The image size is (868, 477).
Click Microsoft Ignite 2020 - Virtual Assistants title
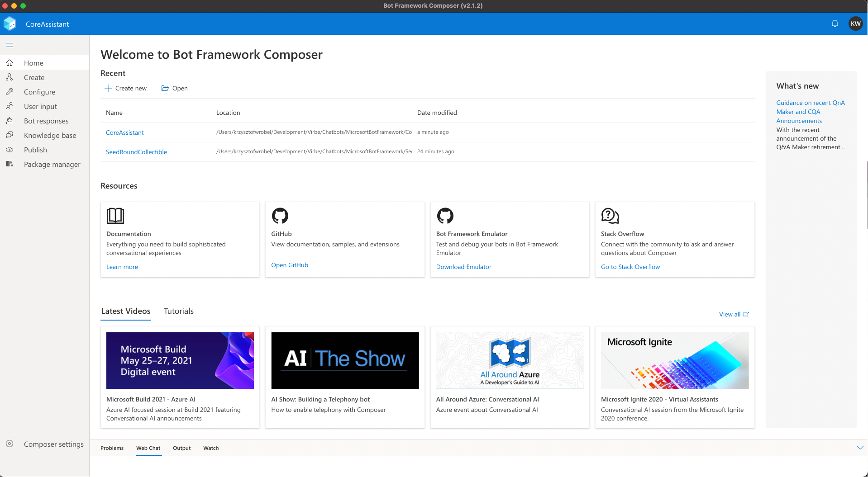pos(659,399)
